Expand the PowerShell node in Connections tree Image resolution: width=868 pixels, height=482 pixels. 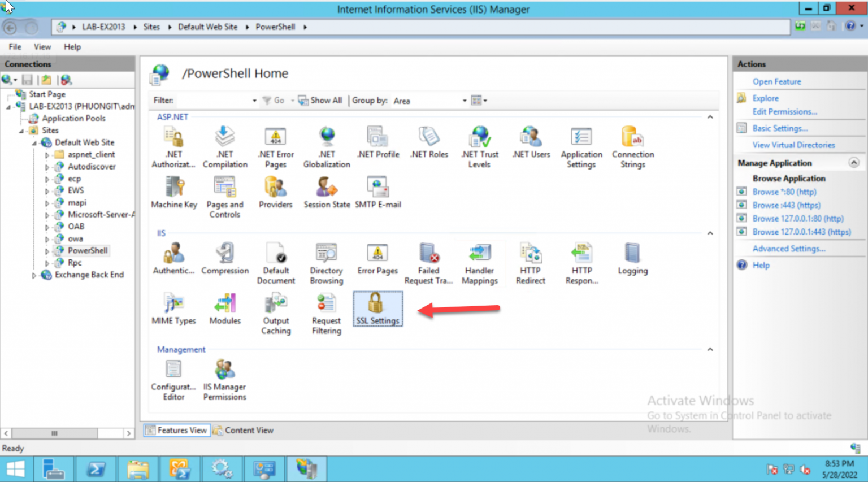click(x=48, y=250)
